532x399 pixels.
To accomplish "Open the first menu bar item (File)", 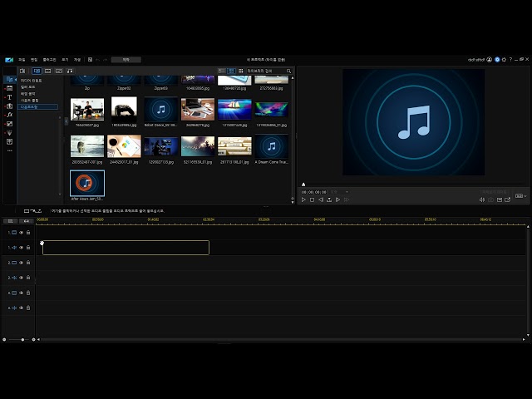I will click(22, 60).
